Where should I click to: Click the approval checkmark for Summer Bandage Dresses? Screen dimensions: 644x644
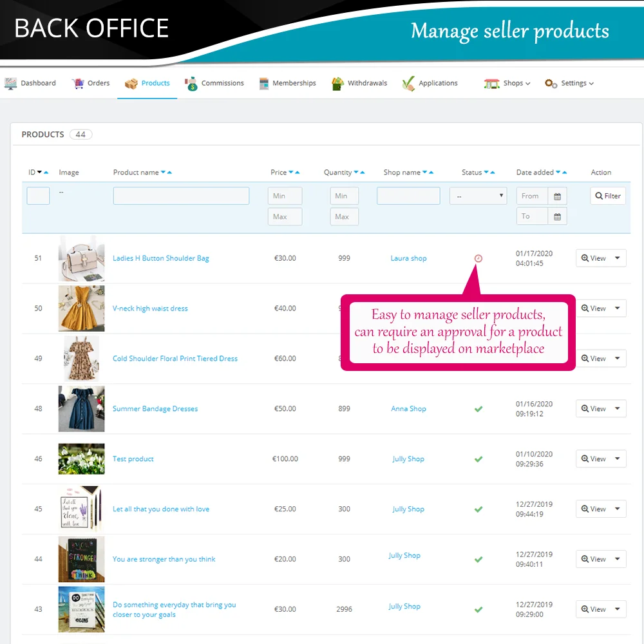point(478,408)
